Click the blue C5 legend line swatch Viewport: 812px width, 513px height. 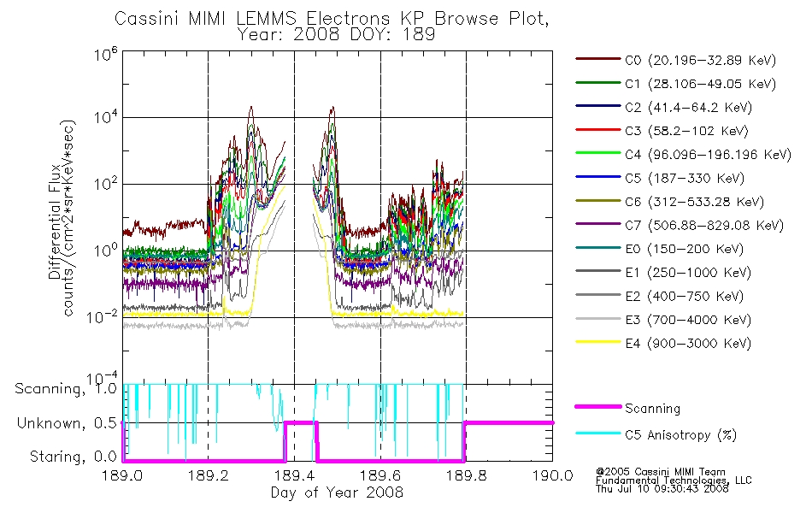click(598, 177)
